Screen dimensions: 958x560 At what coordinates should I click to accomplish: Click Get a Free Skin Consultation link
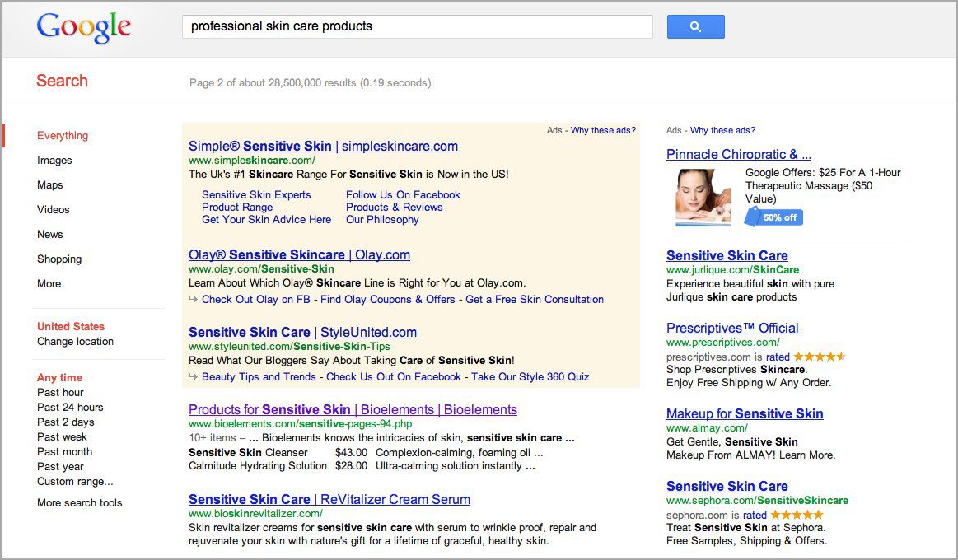coord(535,299)
